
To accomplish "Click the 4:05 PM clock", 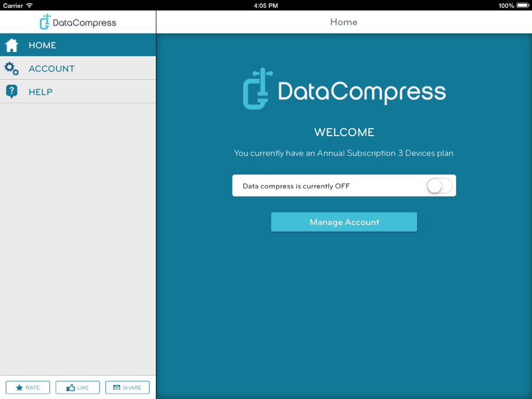I will (x=266, y=5).
